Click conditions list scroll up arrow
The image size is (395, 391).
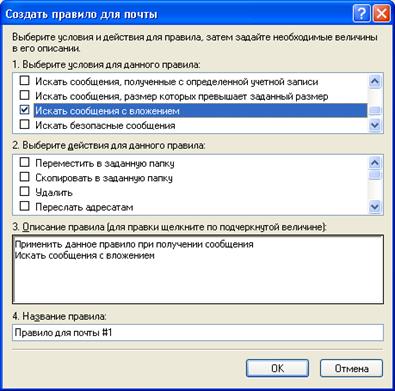coord(375,81)
